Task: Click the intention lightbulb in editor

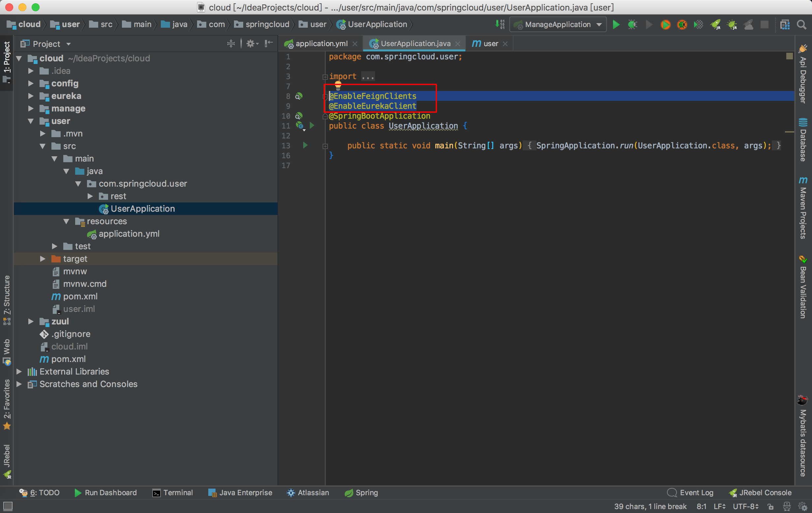Action: pos(338,86)
